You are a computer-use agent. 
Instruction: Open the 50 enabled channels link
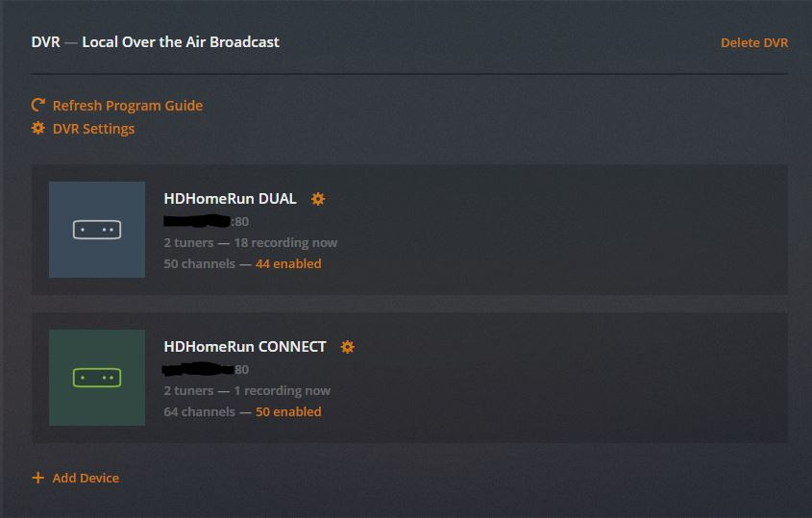click(288, 411)
